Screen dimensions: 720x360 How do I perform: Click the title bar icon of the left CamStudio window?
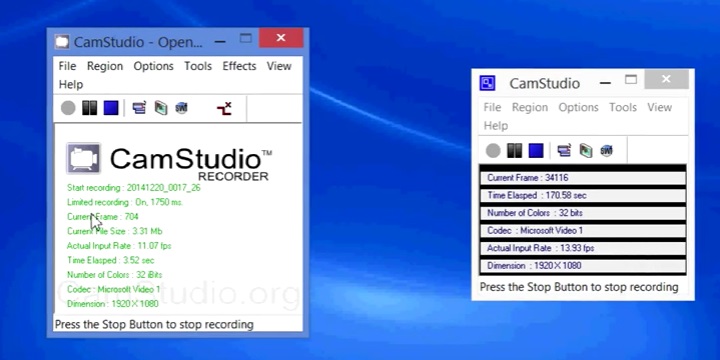(62, 42)
